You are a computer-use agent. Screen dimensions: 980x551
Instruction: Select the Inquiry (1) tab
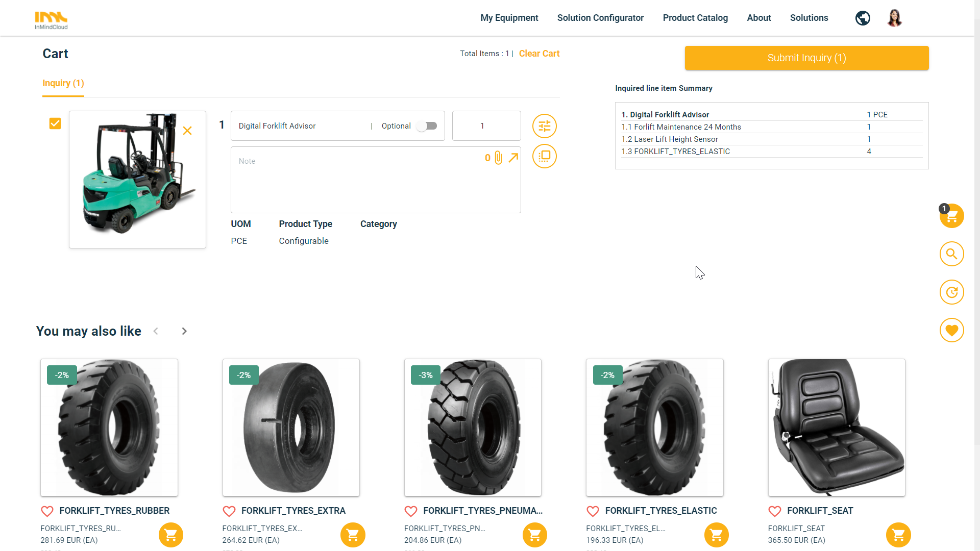click(x=63, y=83)
